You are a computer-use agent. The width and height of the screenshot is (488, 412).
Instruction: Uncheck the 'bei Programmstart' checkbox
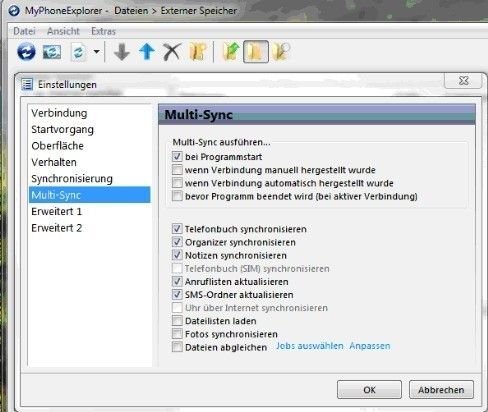click(x=177, y=157)
